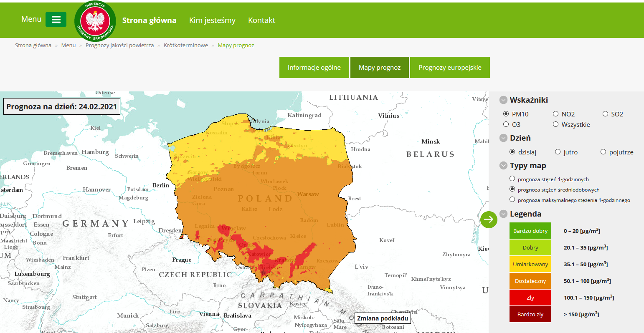Click the Bardzo dobry green legend swatch
The height and width of the screenshot is (333, 644).
[x=530, y=231]
